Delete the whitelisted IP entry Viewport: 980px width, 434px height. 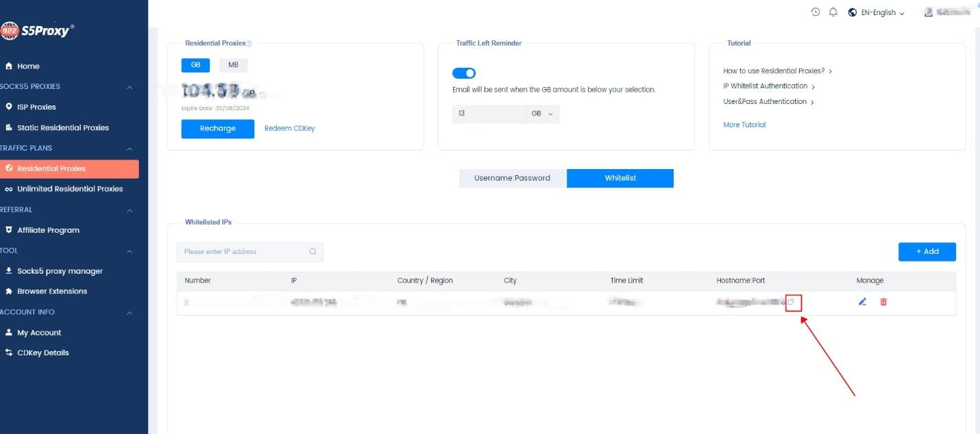pos(884,301)
